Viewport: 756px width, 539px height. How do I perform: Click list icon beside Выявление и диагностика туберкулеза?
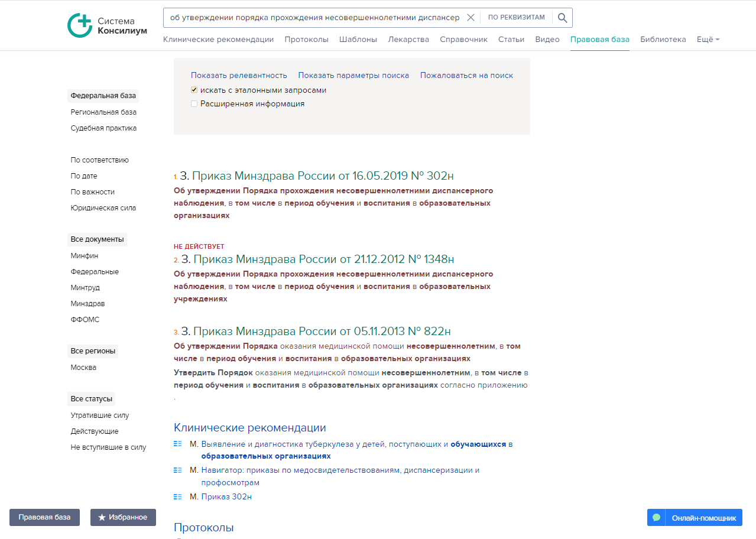point(177,443)
